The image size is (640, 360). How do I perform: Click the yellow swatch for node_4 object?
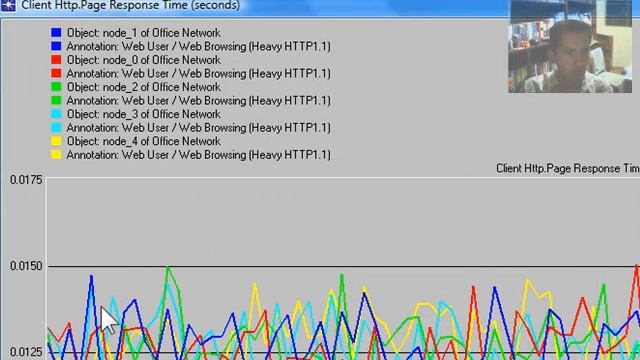(x=56, y=141)
